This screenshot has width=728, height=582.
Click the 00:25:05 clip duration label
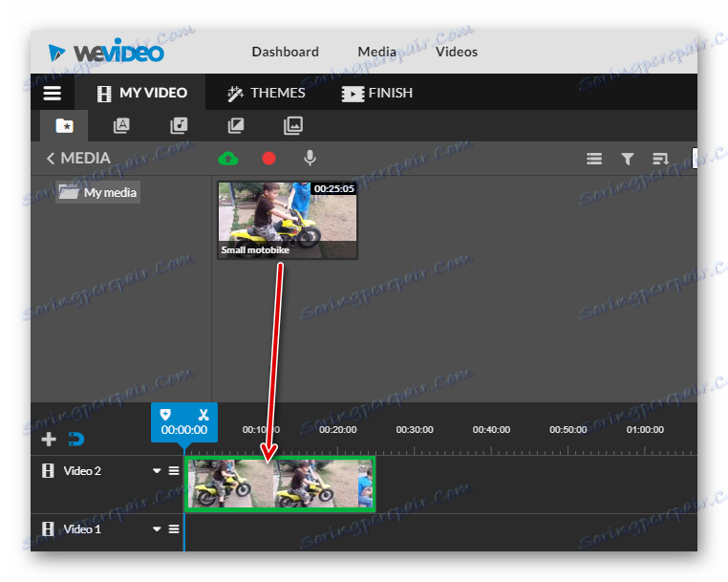pos(333,188)
